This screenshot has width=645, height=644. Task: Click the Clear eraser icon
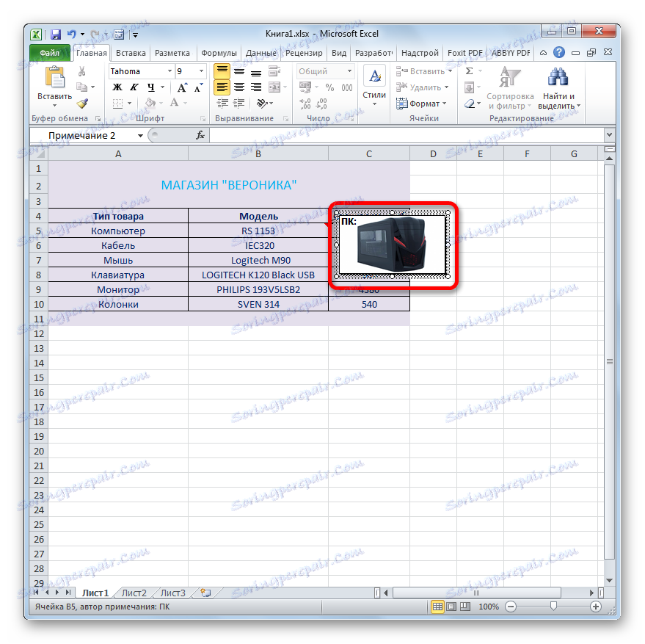point(470,104)
